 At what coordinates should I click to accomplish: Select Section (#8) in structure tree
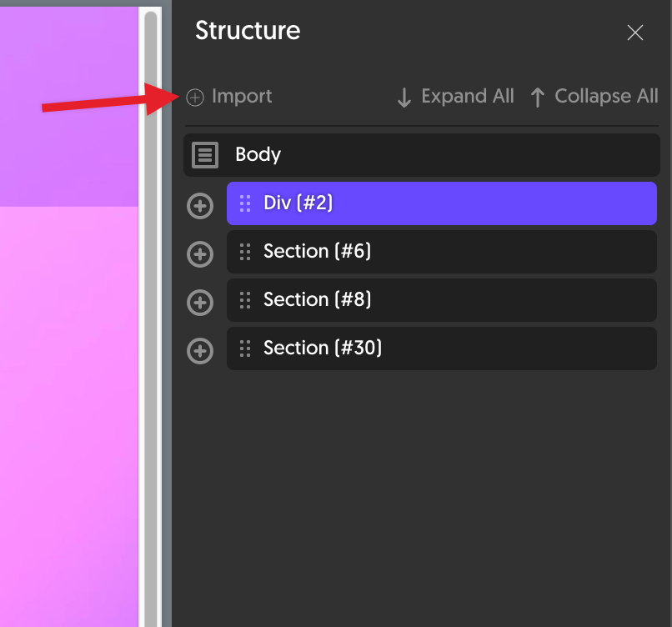(x=441, y=300)
